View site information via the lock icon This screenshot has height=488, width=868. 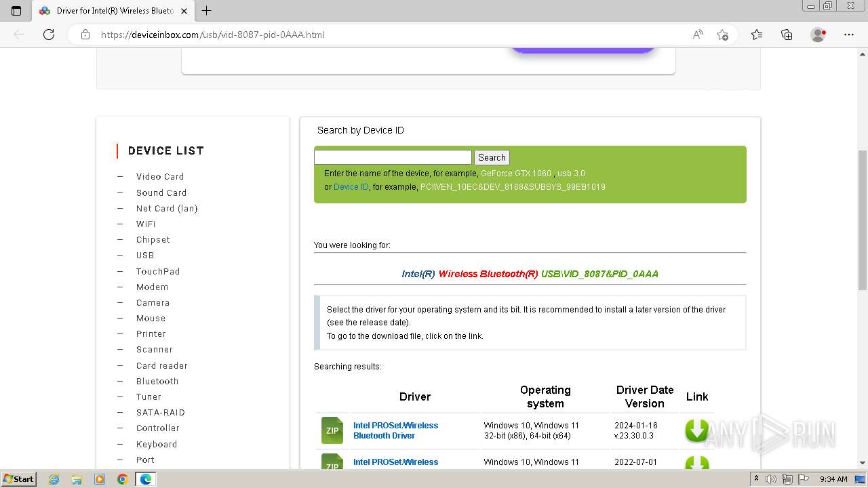click(85, 35)
